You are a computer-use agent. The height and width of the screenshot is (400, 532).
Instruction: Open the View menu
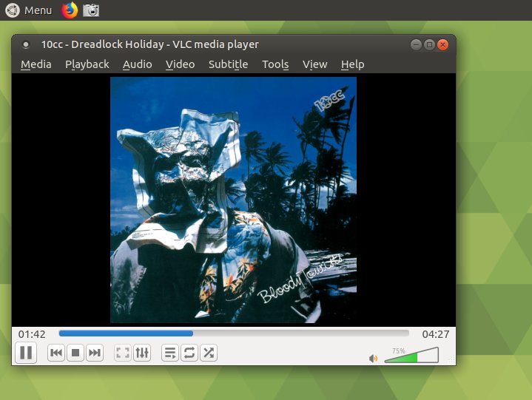(x=315, y=64)
